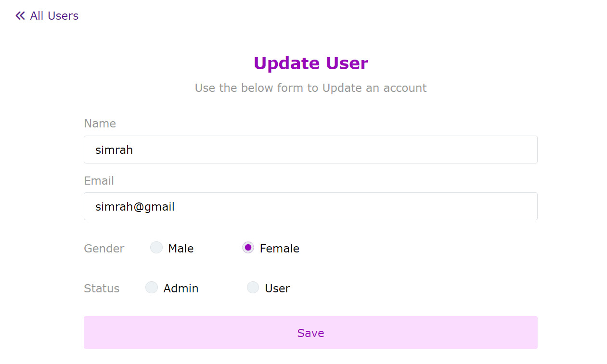
Task: Click the Name field label
Action: tap(100, 124)
